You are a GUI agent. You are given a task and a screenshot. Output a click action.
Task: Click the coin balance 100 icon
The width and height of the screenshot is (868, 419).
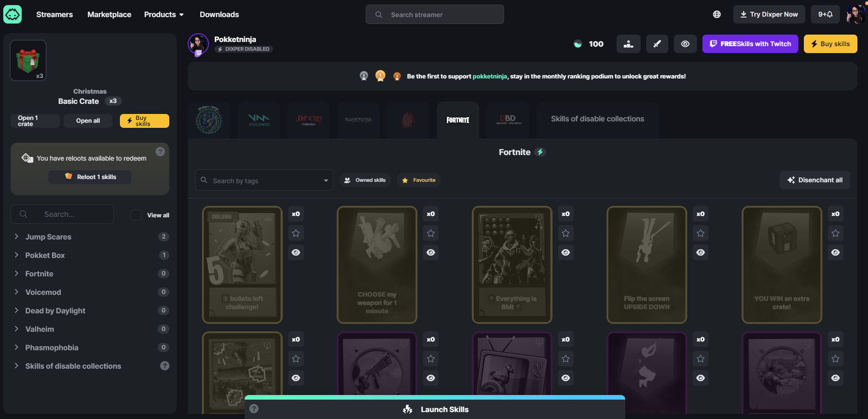pyautogui.click(x=578, y=44)
